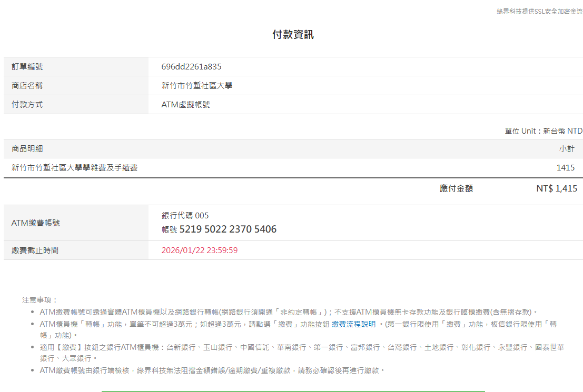Screen dimensions: 583x392
Task: Click the 小計 column header
Action: coord(567,149)
